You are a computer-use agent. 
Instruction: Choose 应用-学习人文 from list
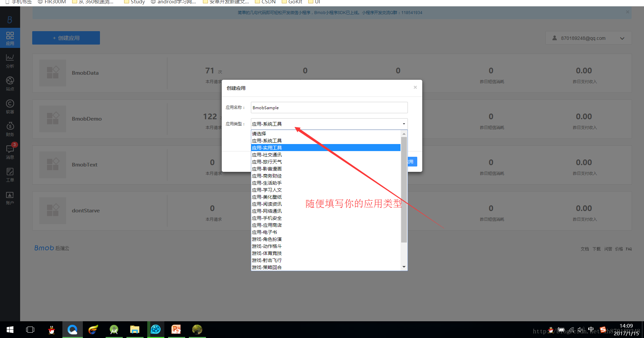[x=326, y=190]
